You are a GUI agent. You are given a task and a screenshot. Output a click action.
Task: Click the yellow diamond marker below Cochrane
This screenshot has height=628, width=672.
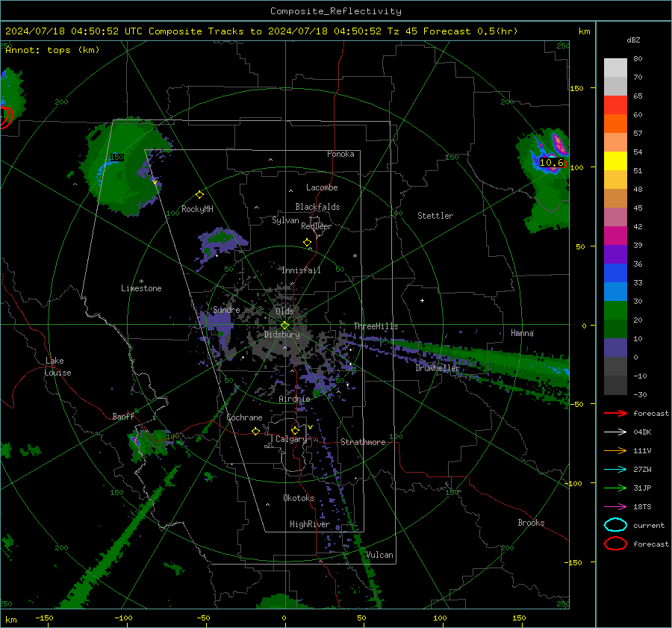[x=255, y=432]
